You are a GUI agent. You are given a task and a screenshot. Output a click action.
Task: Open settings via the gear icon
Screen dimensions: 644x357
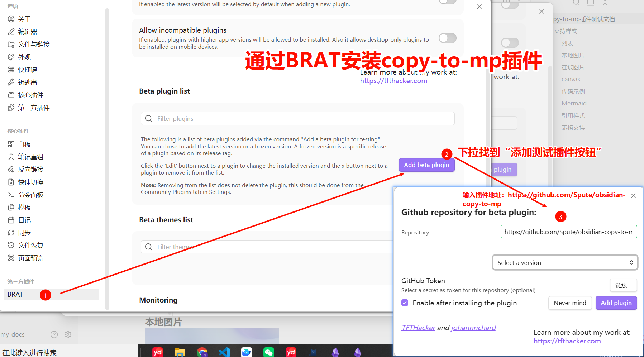(68, 334)
